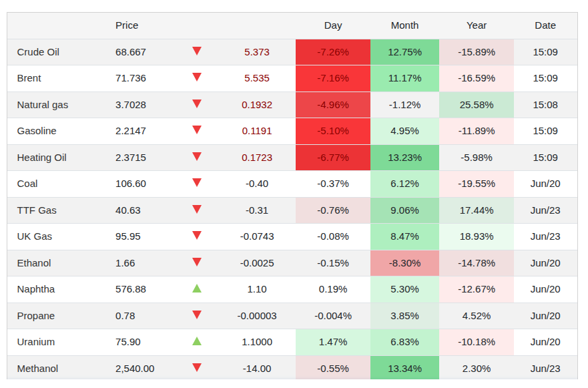Screen dimensions: 588x388
Task: Open the Naphtha commodity link
Action: tap(36, 289)
